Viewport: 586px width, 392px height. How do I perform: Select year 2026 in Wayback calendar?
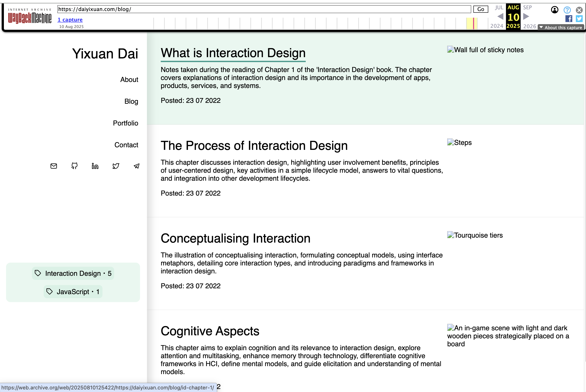pos(530,26)
